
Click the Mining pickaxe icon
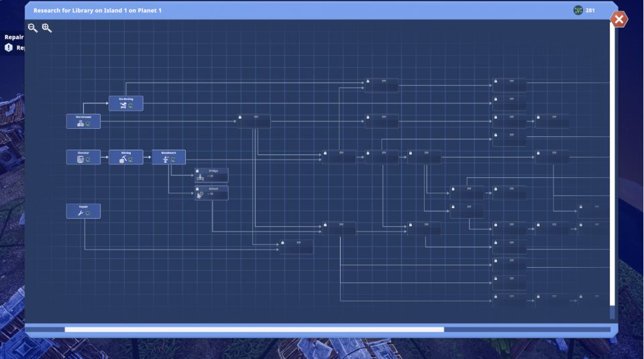(x=123, y=160)
